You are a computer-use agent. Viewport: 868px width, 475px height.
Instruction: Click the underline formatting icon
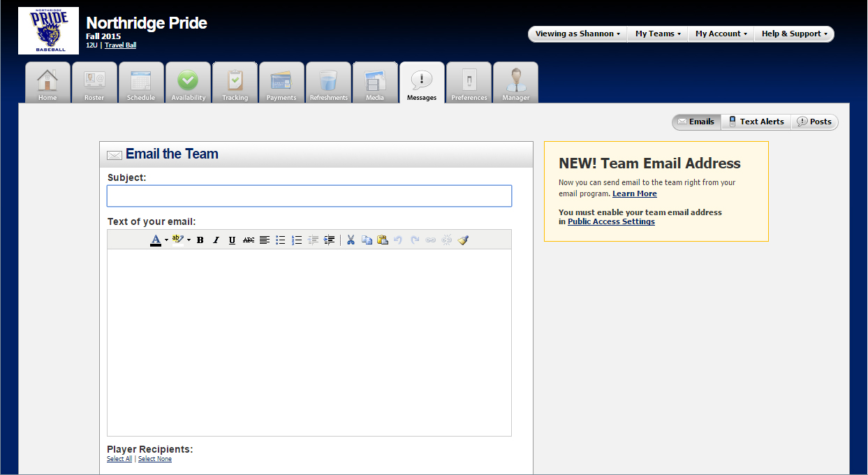point(232,240)
